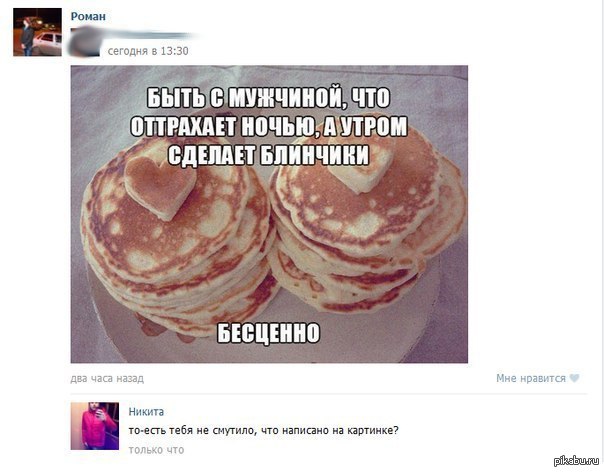Image resolution: width=604 pixels, height=472 pixels.
Task: Open commenter name link Никита
Action: (146, 412)
